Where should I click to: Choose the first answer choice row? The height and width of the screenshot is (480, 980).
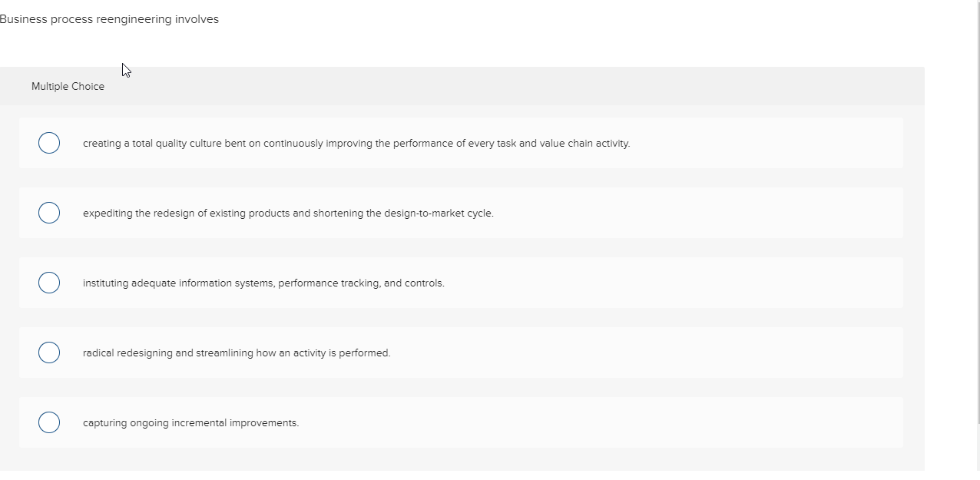click(x=461, y=143)
